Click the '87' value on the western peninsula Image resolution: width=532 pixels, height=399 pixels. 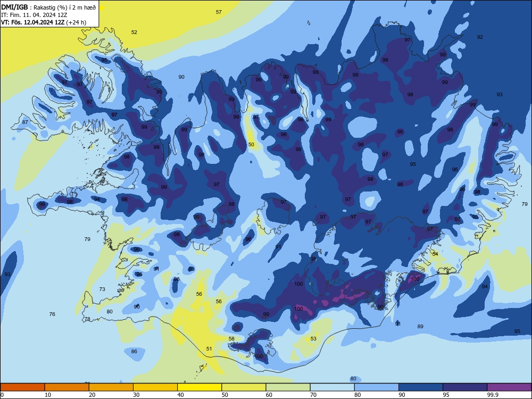coord(25,122)
